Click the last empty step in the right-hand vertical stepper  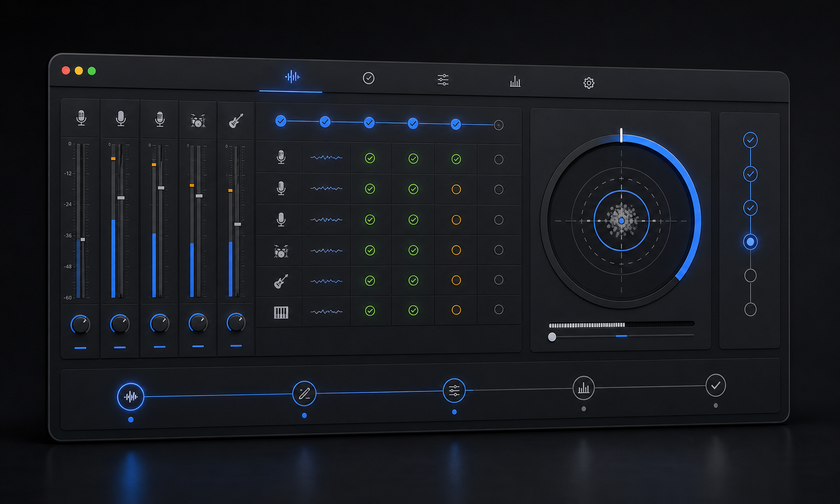[750, 310]
